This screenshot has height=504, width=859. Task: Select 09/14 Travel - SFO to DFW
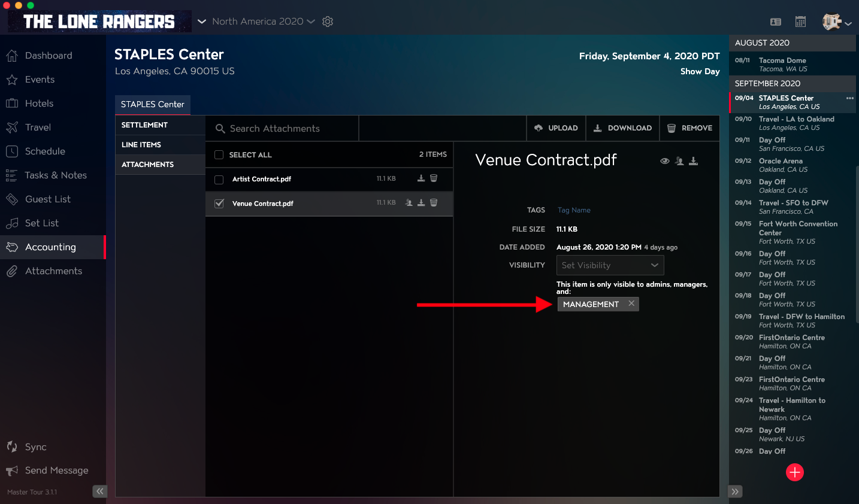tap(792, 207)
